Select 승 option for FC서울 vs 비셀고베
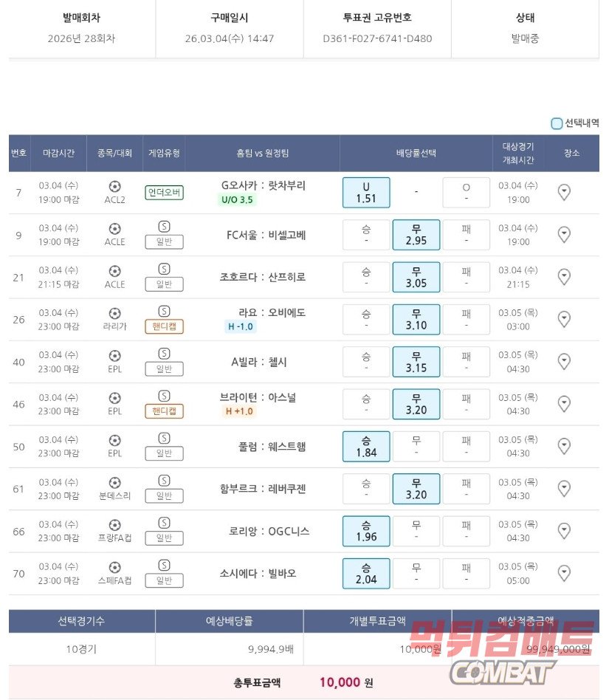The image size is (609, 700). (x=366, y=235)
